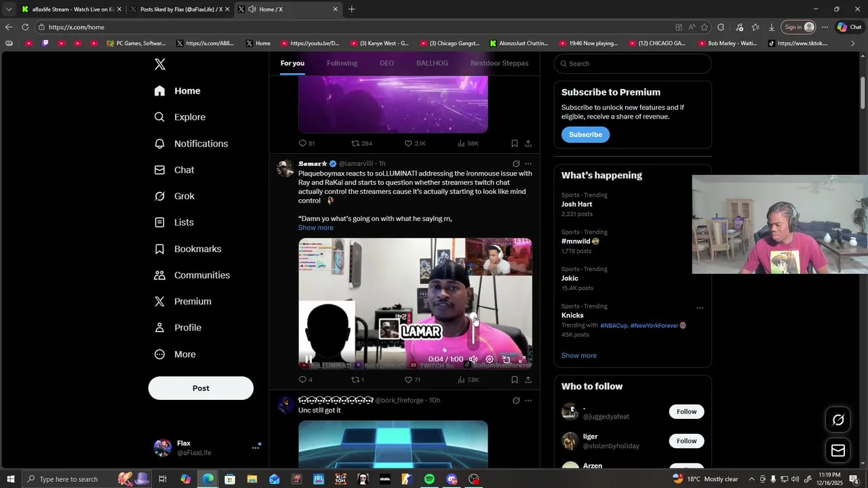Open the browser Downloads icon

tap(772, 27)
